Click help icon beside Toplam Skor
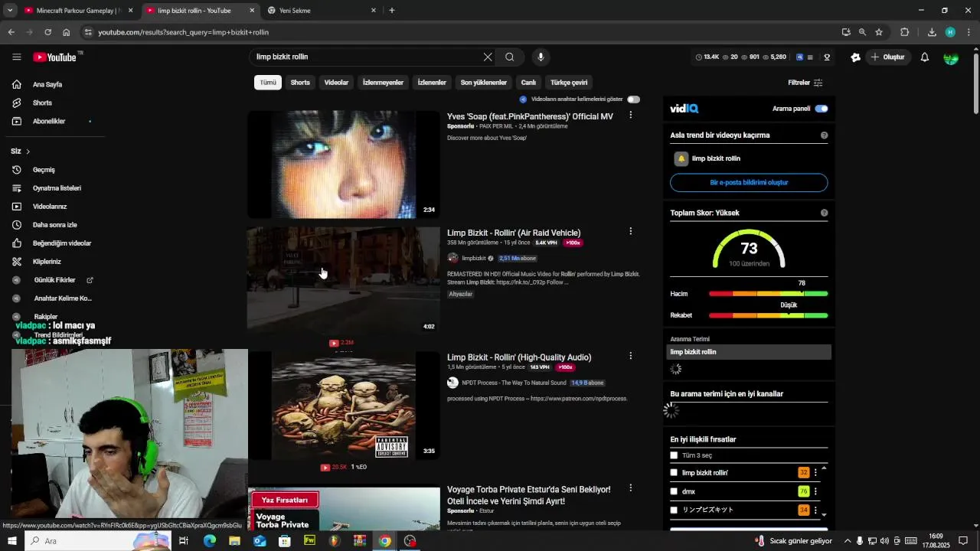The image size is (980, 551). click(824, 213)
